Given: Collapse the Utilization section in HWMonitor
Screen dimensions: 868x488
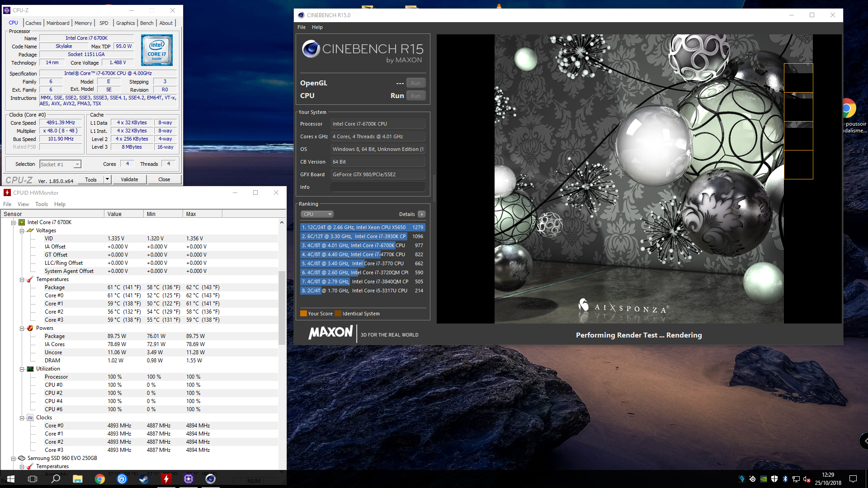Looking at the screenshot, I should click(x=22, y=369).
